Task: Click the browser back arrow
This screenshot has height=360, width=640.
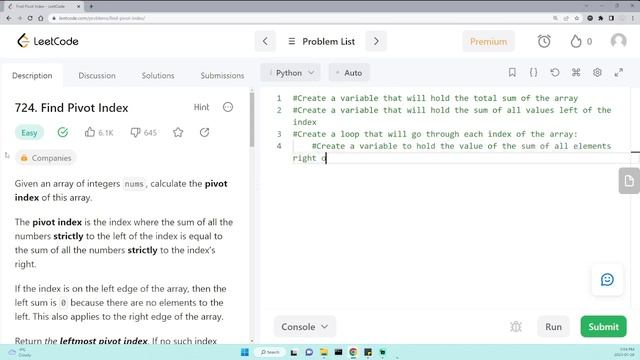Action: pos(9,18)
